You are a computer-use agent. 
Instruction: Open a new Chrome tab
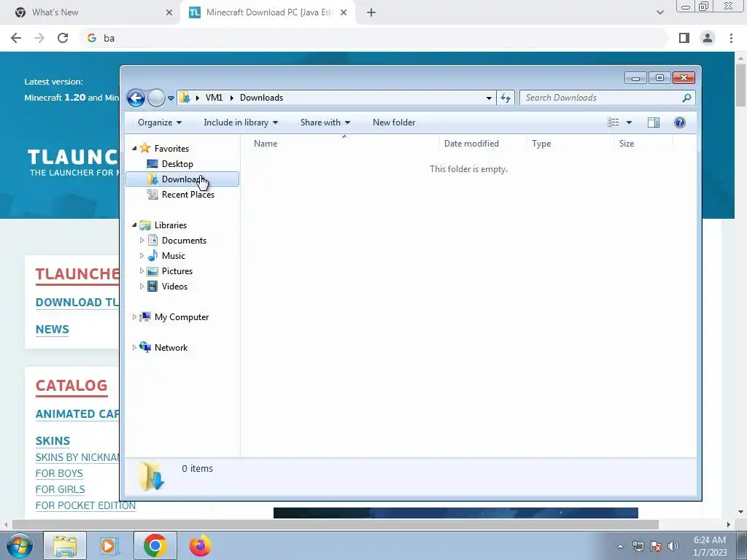[x=371, y=12]
